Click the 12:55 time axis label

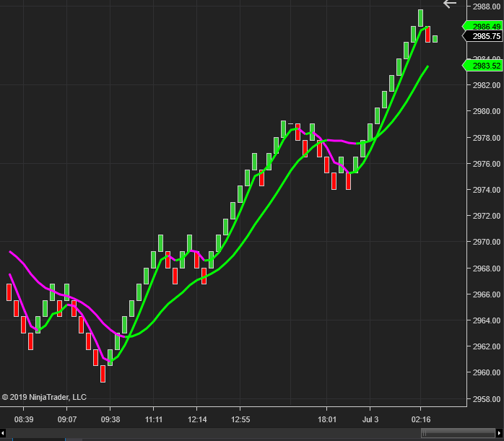click(240, 419)
